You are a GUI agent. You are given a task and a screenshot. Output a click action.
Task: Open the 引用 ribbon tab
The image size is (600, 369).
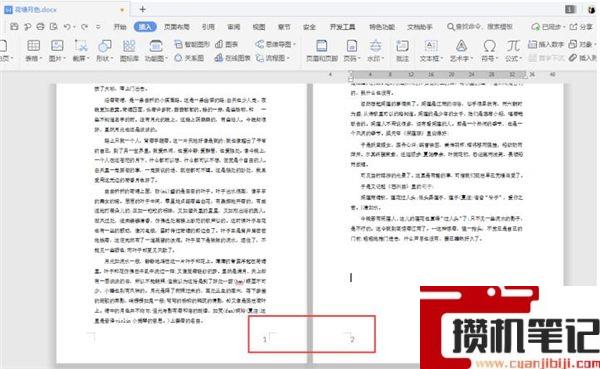pos(208,27)
